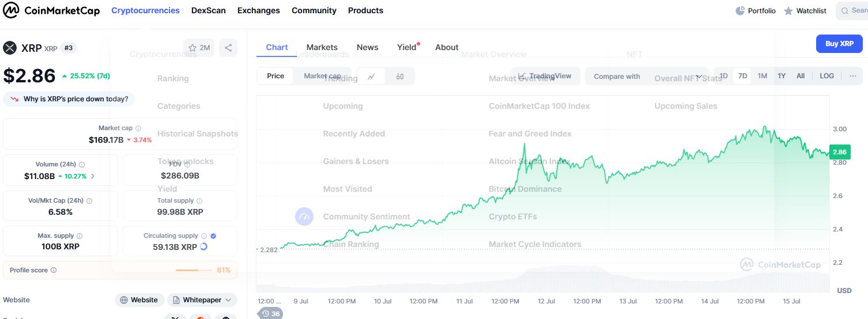Viewport: 868px width, 319px height.
Task: Set chart range to 1M
Action: pyautogui.click(x=762, y=76)
